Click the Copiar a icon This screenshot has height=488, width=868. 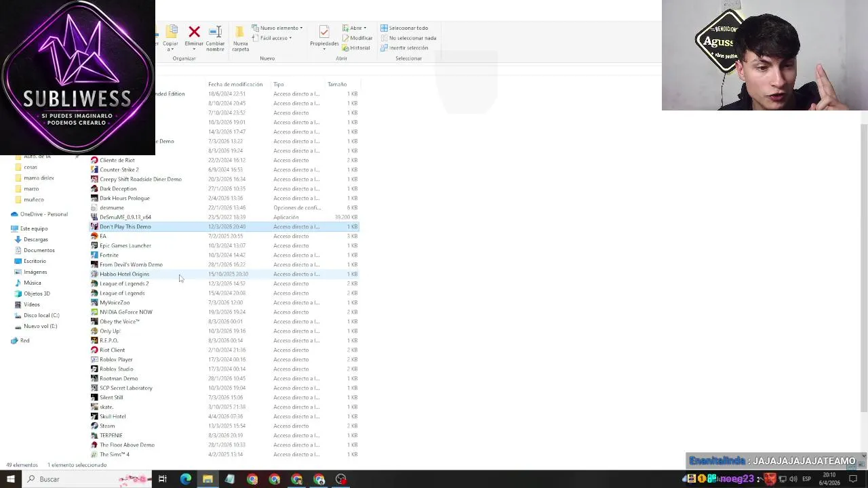(x=172, y=32)
